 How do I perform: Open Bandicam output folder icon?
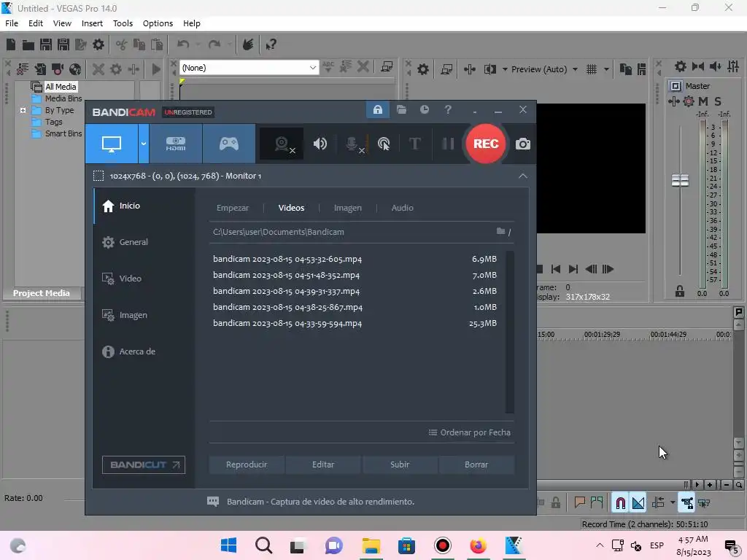pyautogui.click(x=402, y=110)
